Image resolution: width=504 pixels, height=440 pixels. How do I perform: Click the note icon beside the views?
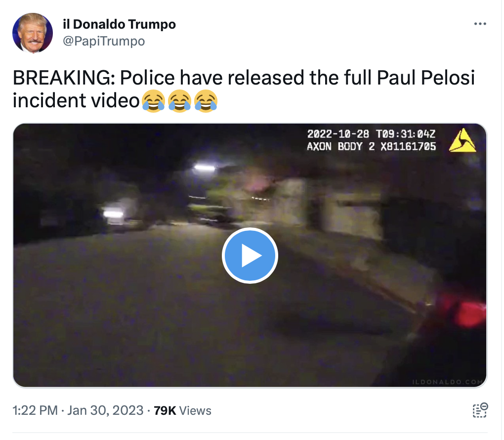(480, 410)
